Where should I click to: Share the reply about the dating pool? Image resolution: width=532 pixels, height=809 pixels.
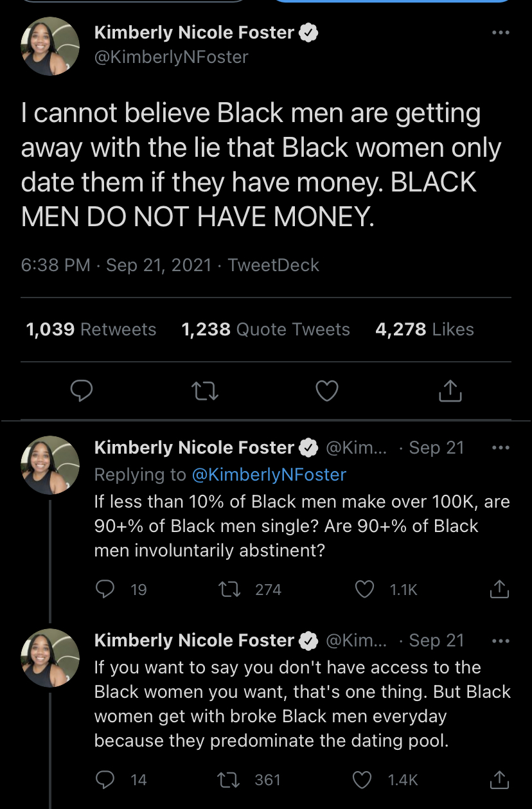pos(499,779)
